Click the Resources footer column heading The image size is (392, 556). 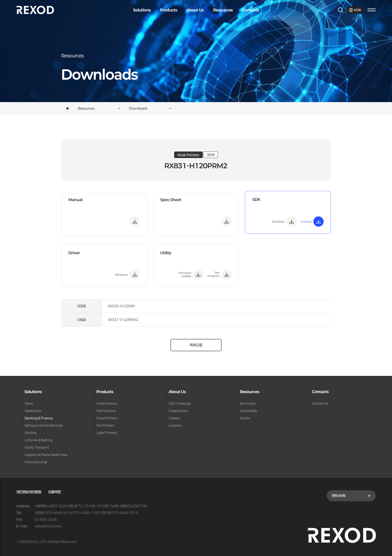pos(250,392)
